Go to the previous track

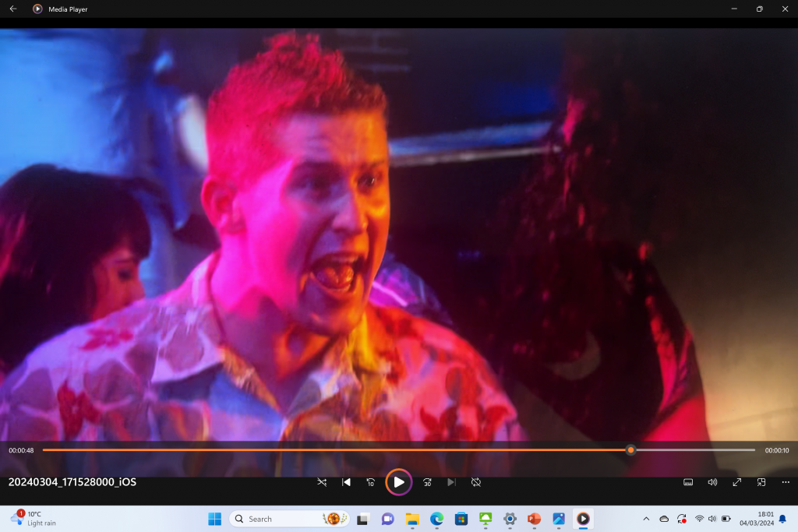[x=346, y=482]
